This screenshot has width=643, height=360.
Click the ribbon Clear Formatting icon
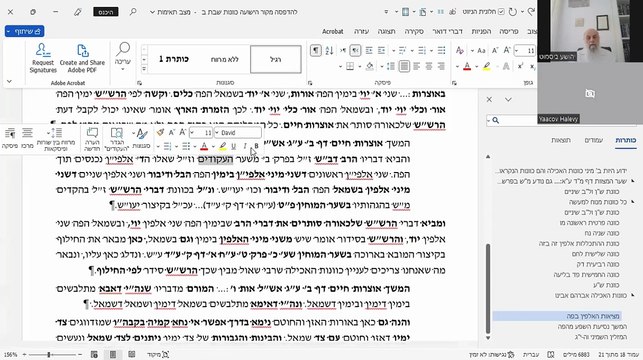(x=460, y=50)
